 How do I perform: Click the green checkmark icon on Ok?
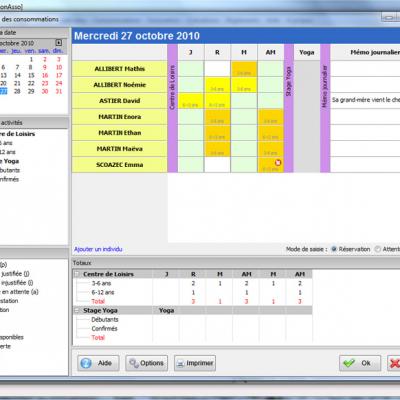pyautogui.click(x=349, y=363)
